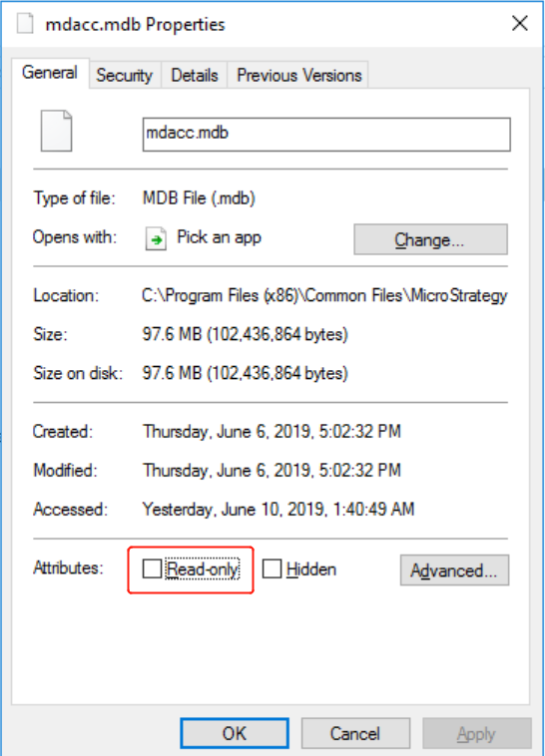Click the Cancel button

point(355,733)
